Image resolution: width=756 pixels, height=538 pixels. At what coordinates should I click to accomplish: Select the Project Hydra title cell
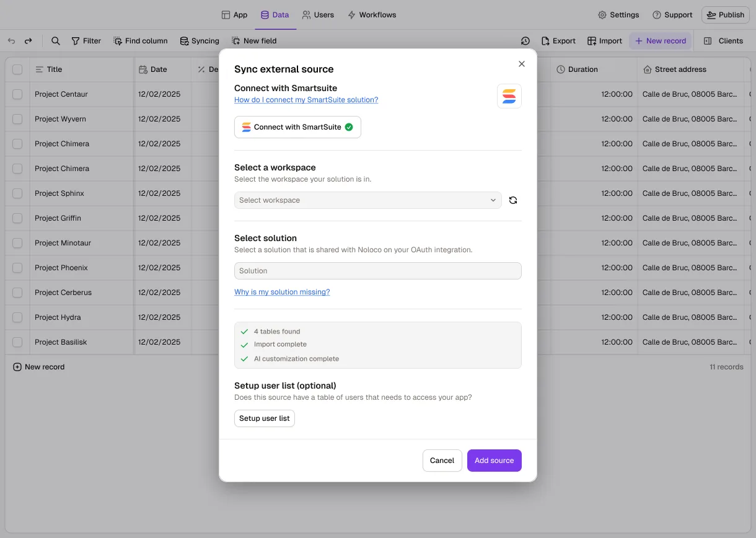(x=82, y=317)
